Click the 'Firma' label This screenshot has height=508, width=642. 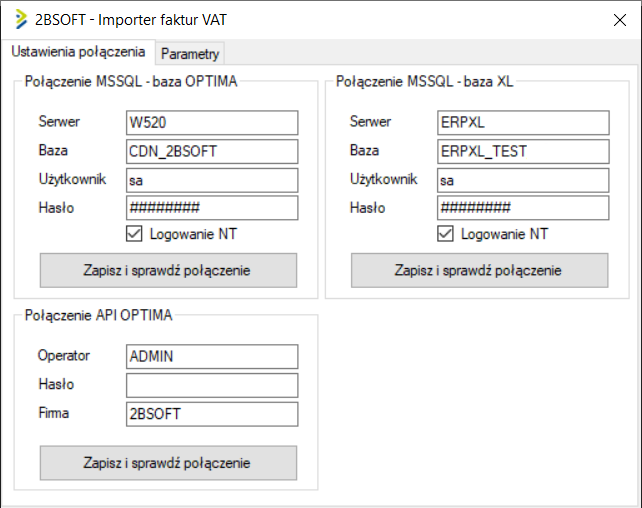click(54, 413)
